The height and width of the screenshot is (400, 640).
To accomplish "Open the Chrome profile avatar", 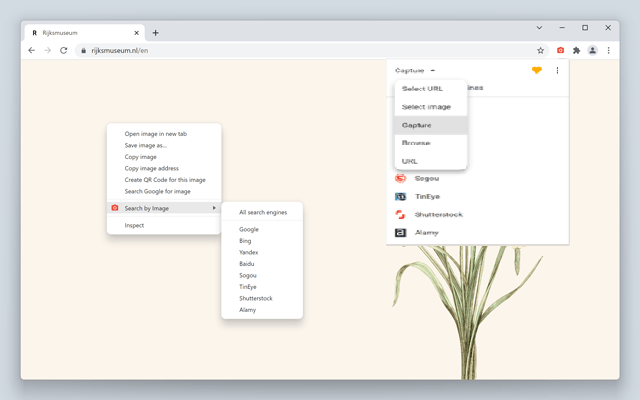I will point(593,50).
